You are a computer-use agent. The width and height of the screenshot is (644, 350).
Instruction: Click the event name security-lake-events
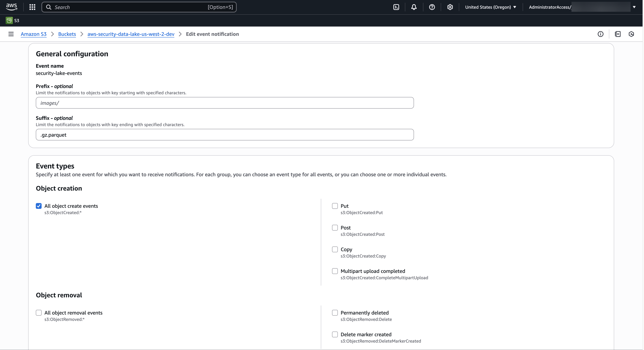pyautogui.click(x=59, y=73)
